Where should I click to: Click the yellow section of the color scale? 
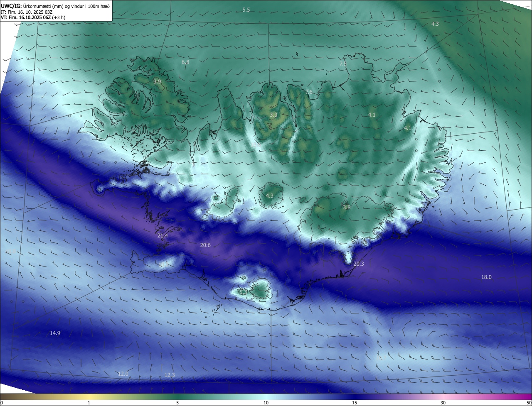[x=89, y=397]
